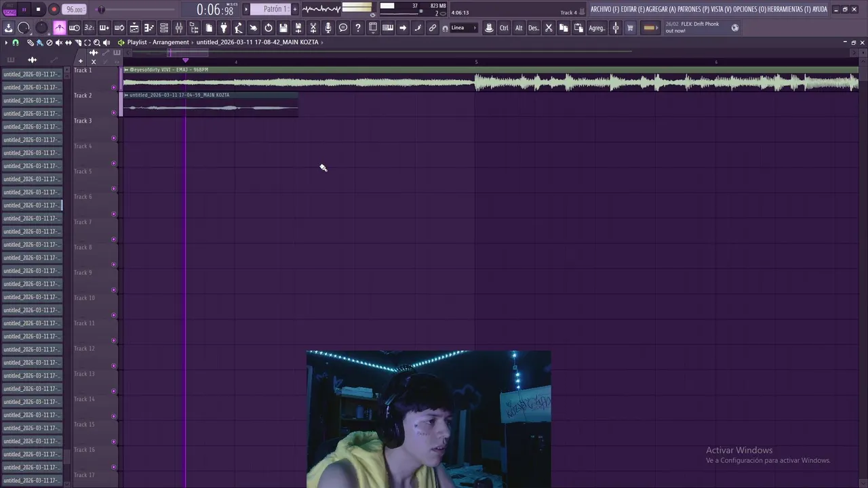
Task: Toggle countdown before recording icon
Action: [x=89, y=28]
